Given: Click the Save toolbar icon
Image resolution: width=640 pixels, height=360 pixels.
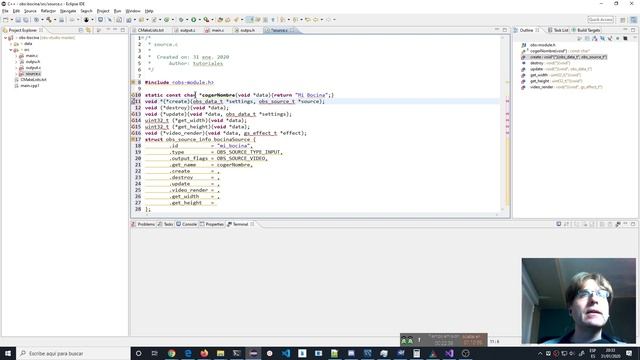Looking at the screenshot, I should [x=18, y=20].
